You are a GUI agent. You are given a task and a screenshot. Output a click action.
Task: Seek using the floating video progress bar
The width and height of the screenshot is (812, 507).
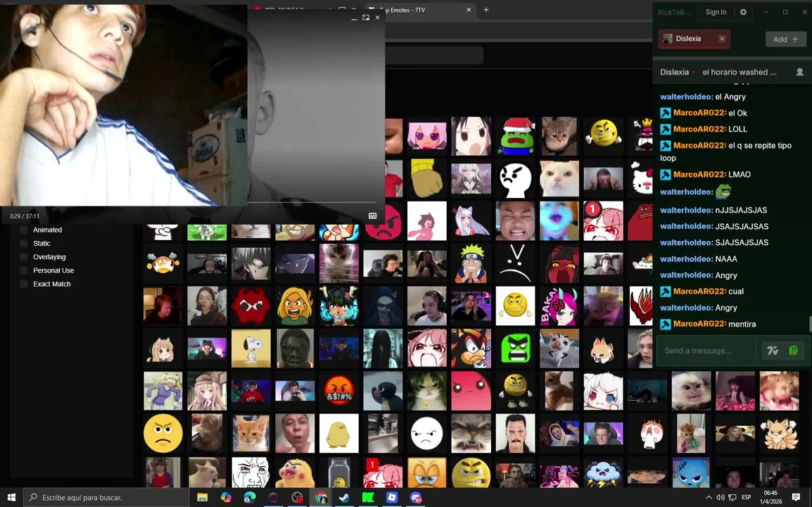(x=311, y=202)
